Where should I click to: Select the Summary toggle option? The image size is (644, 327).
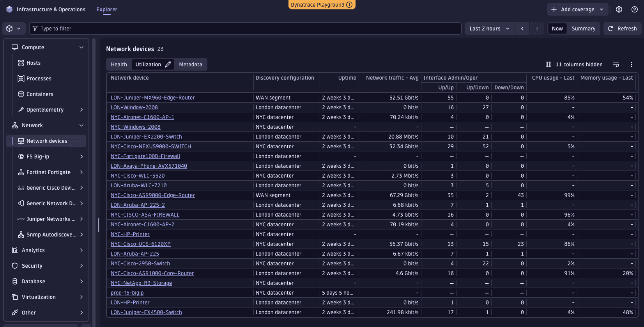(583, 28)
